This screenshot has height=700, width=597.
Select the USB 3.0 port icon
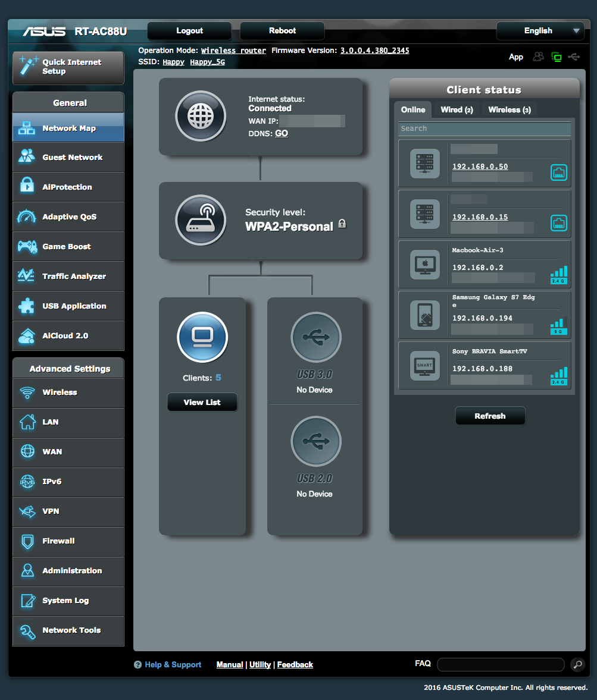tap(315, 337)
